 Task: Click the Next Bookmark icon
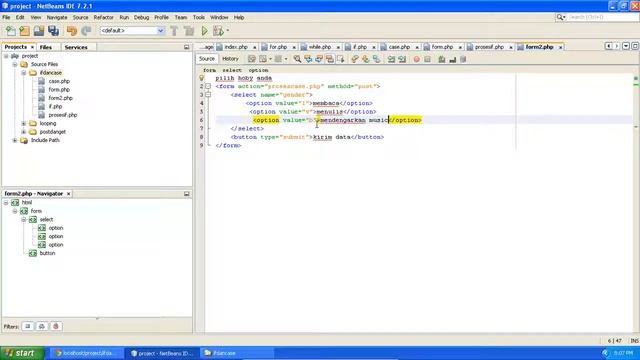(365, 59)
